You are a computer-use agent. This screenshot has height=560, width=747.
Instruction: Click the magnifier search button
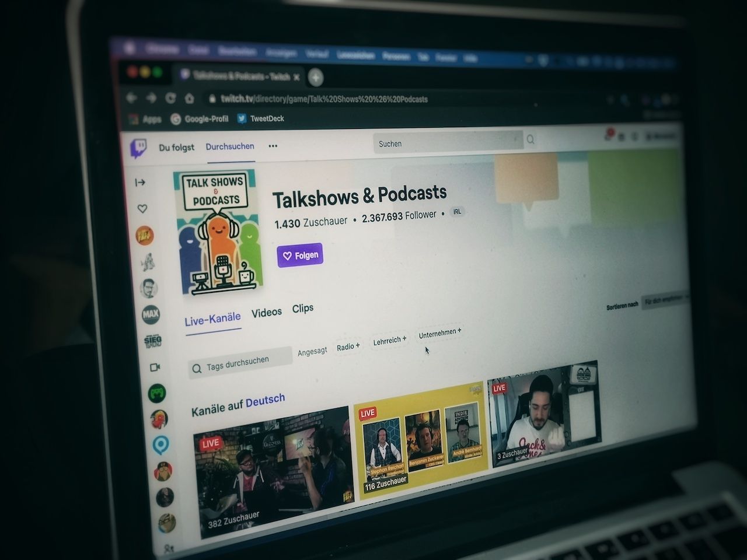click(x=530, y=139)
